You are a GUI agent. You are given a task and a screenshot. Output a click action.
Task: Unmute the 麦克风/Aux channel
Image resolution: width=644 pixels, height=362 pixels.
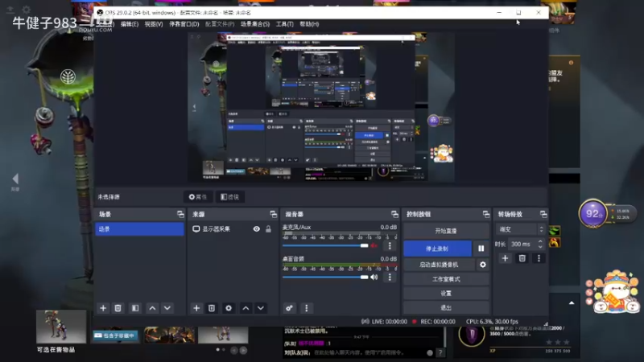[374, 245]
